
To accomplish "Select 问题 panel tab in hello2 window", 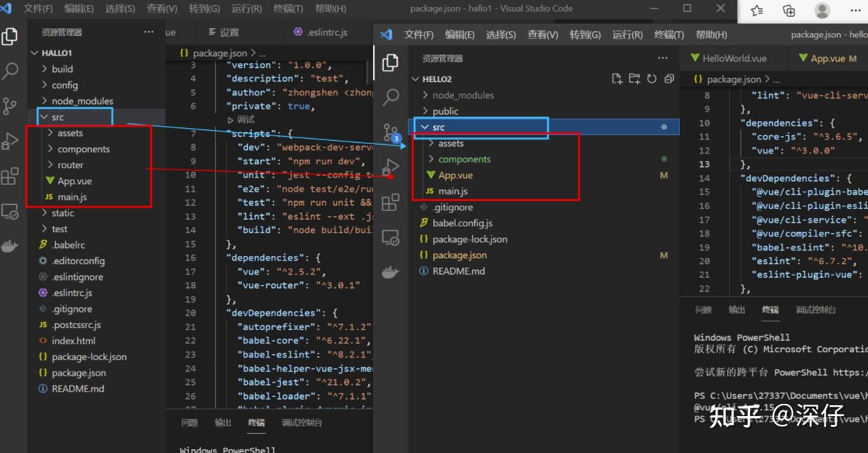I will coord(703,310).
